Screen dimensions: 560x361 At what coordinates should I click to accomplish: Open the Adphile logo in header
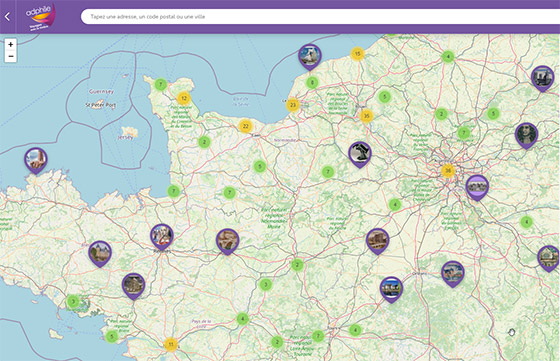(40, 17)
